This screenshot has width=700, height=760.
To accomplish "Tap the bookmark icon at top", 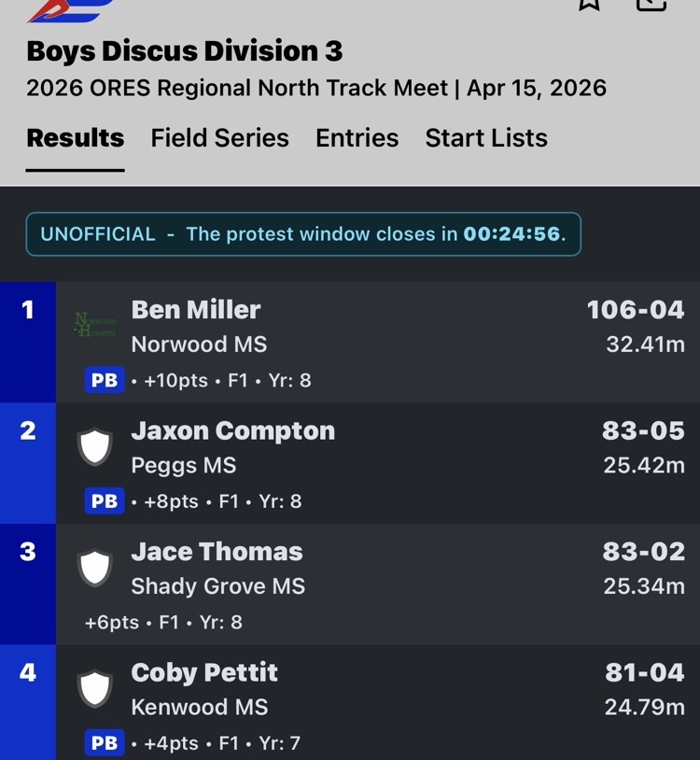I will (x=589, y=4).
